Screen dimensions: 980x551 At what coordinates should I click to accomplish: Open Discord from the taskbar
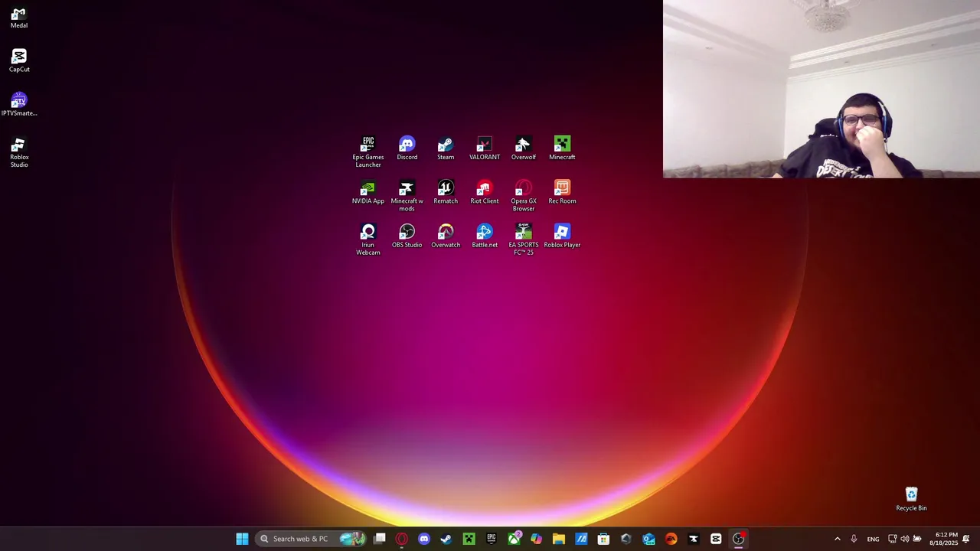(424, 539)
